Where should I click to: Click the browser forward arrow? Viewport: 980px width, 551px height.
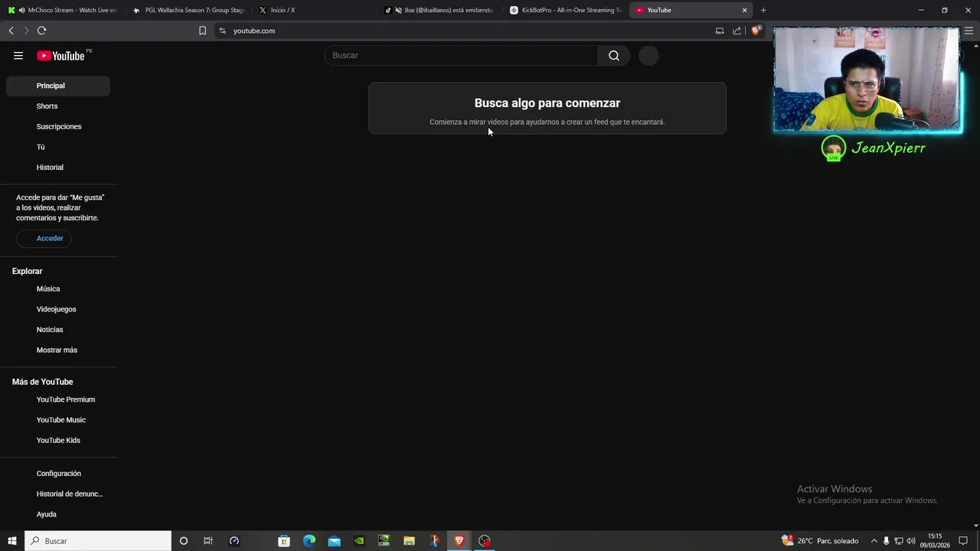pos(26,31)
